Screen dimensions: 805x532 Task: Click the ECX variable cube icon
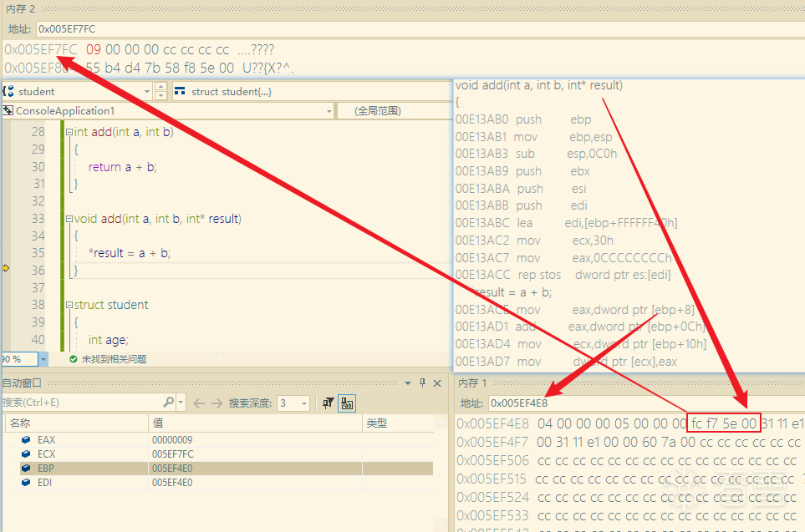point(26,454)
